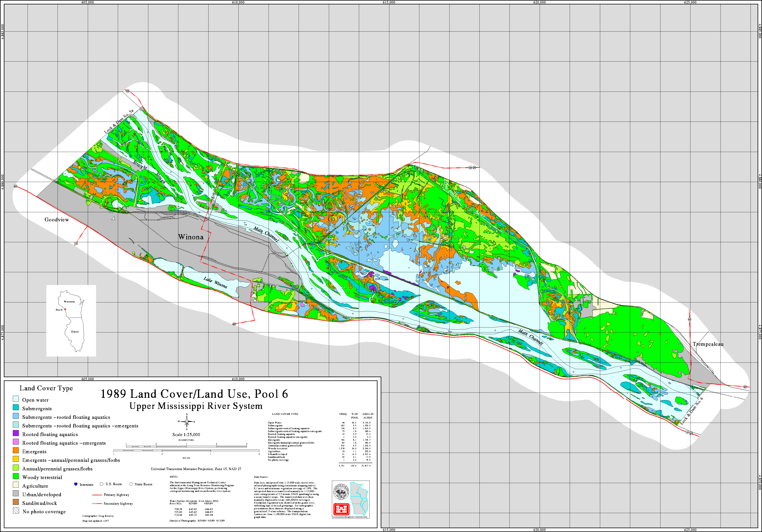This screenshot has width=762, height=532.
Task: Click the State Route circle symbol
Action: [131, 484]
